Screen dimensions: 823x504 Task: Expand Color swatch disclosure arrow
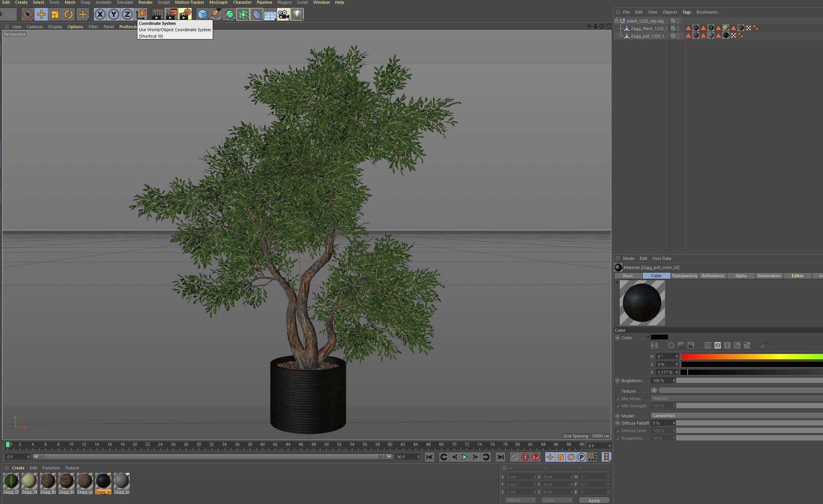(648, 337)
